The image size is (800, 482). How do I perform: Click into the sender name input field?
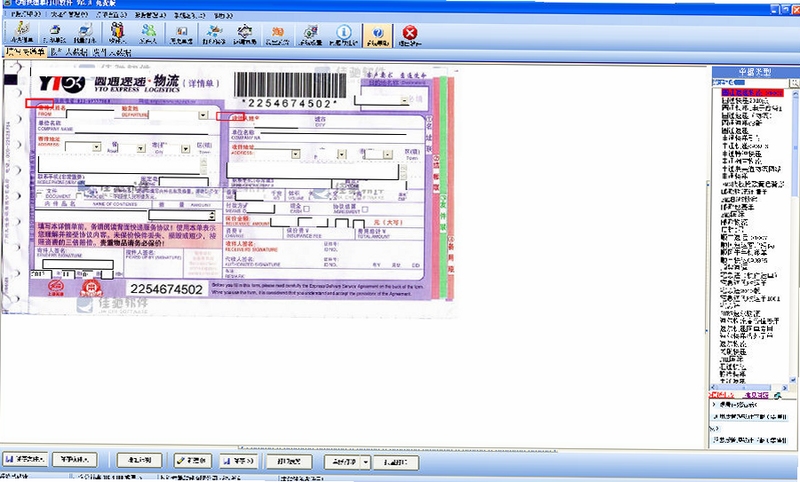click(x=92, y=114)
